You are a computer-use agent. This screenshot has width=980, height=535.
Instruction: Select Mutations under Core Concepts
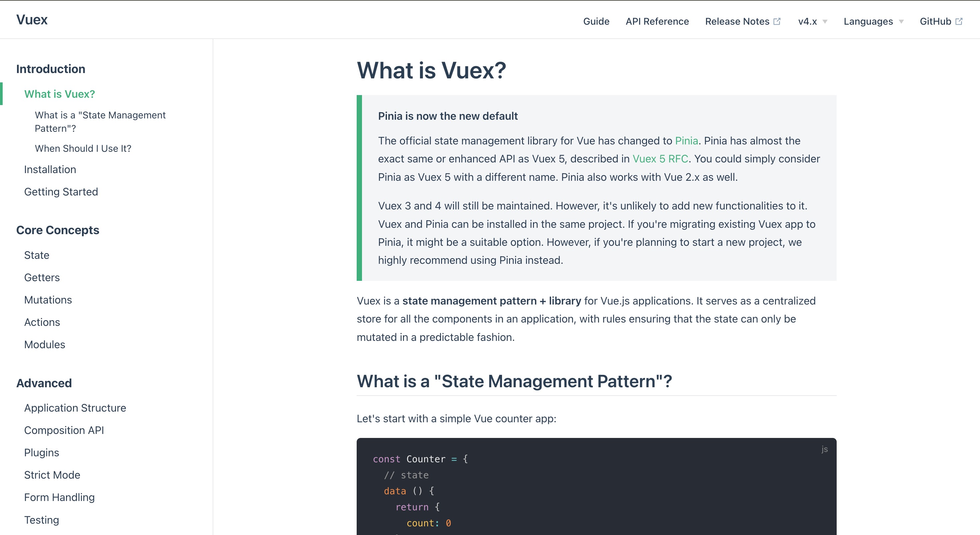(x=48, y=300)
